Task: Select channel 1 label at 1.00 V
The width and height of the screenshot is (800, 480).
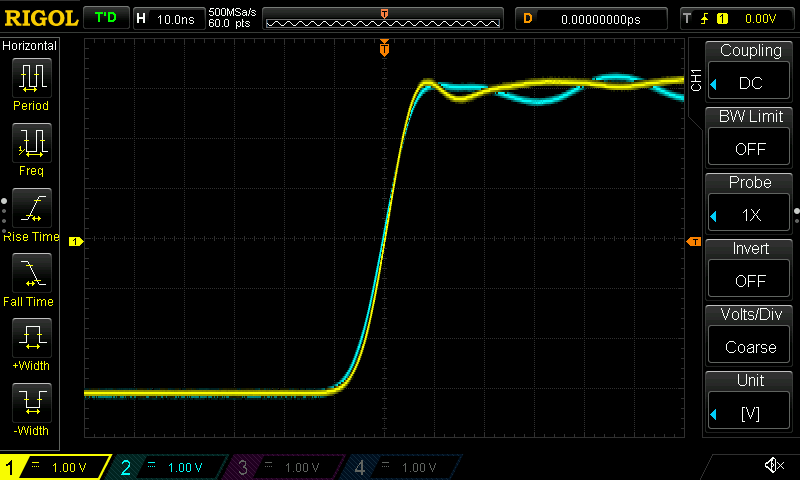Action: (x=55, y=467)
